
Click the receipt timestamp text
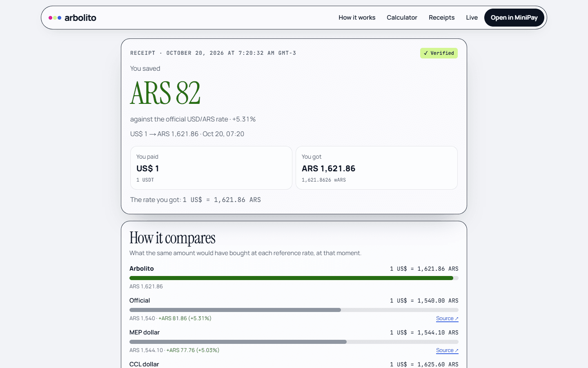point(213,53)
